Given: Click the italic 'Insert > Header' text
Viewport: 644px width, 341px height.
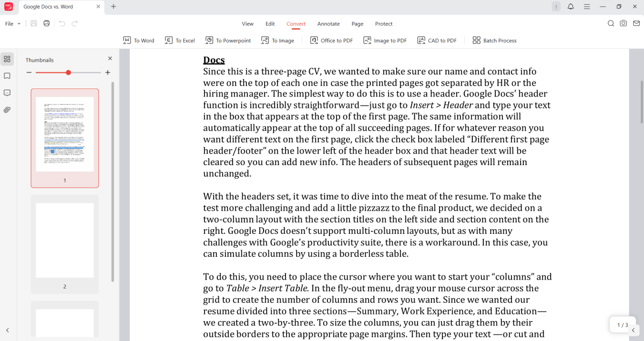Looking at the screenshot, I should tap(441, 105).
